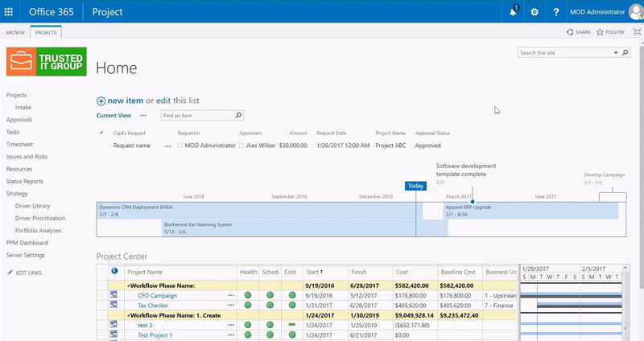The width and height of the screenshot is (644, 341).
Task: Follow this site with the star icon
Action: (x=600, y=32)
